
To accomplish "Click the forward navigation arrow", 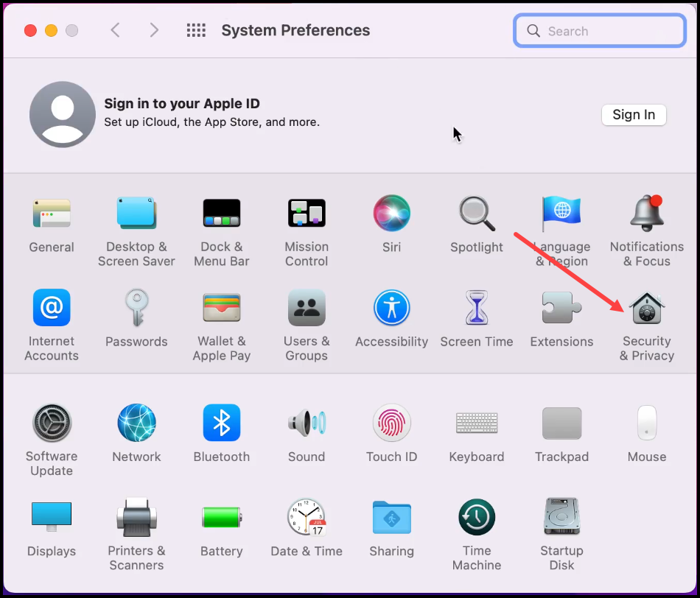I will point(153,30).
